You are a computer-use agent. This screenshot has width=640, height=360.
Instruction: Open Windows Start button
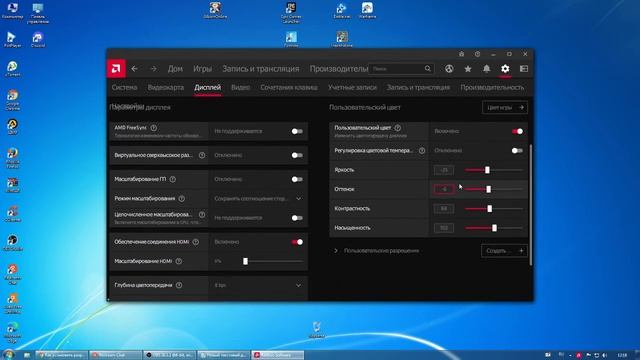point(8,354)
